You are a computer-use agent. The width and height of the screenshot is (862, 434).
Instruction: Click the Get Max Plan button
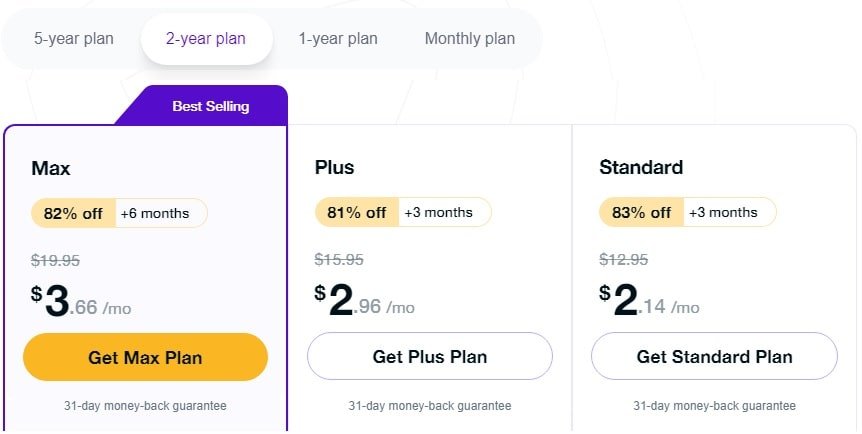[145, 357]
